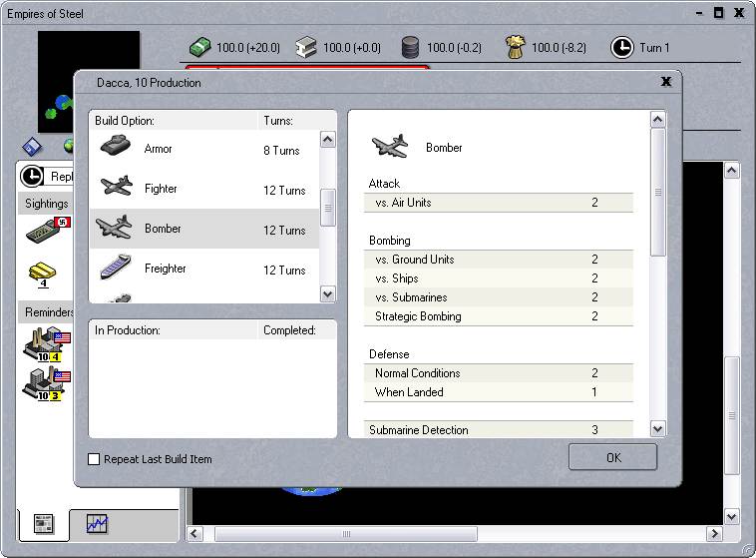
Task: Click the food wheat resource icon
Action: click(515, 47)
